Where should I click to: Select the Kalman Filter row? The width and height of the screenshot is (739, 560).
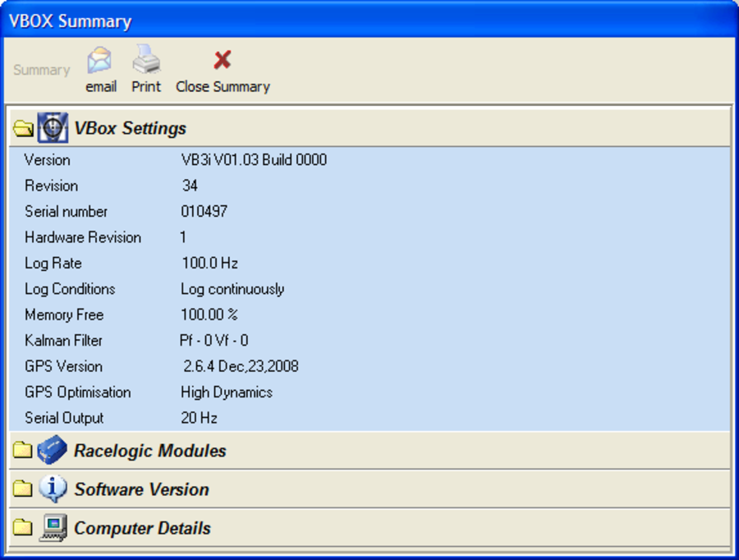[x=369, y=340]
